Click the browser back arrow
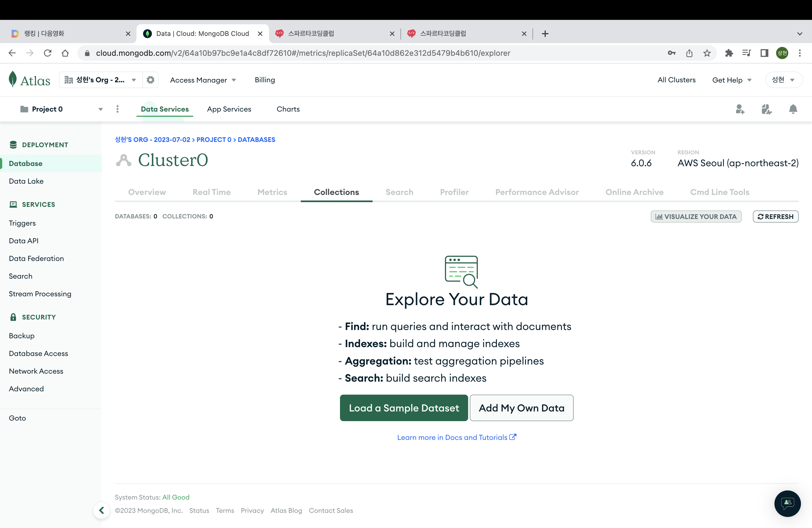Screen dimensions: 812x528 [12, 53]
